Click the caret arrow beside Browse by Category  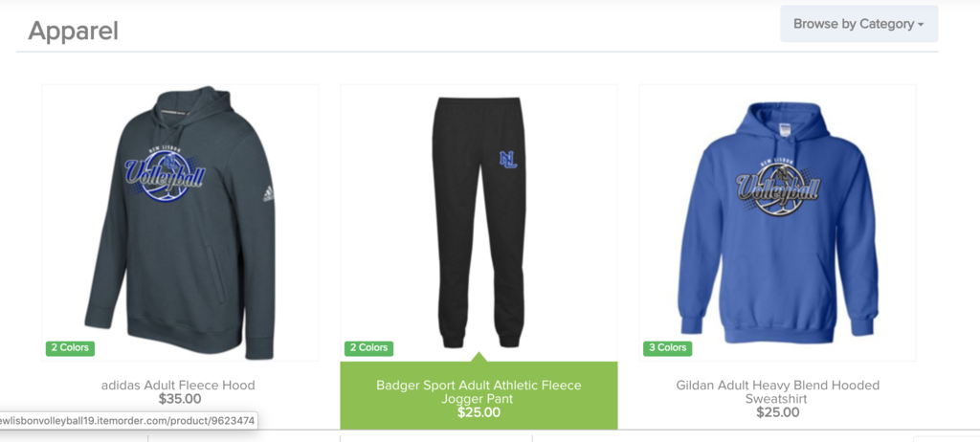921,25
